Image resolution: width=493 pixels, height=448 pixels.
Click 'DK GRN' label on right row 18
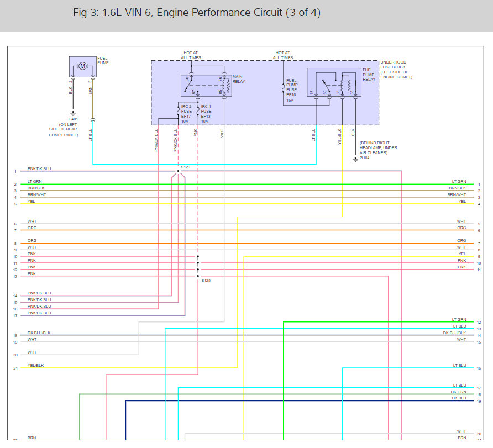458,392
